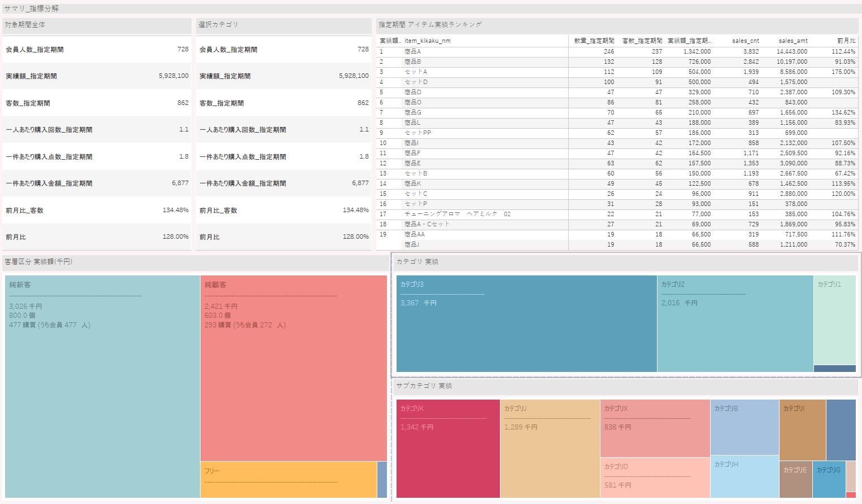862x504 pixels.
Task: Select the 商品D row label
Action: coord(413,92)
